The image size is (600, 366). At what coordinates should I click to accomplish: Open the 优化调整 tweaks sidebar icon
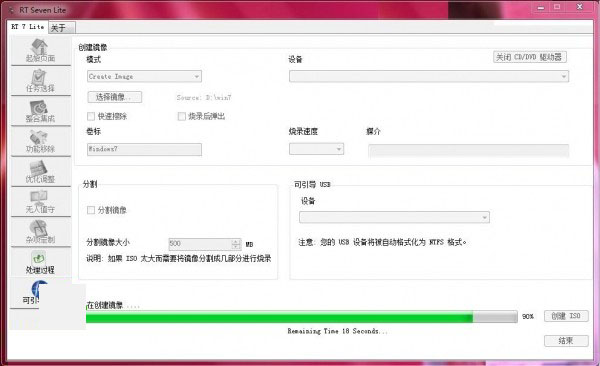tap(41, 172)
